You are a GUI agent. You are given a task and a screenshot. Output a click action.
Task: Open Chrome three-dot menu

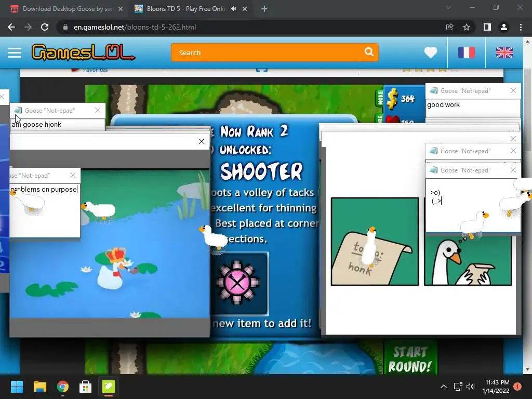pos(521,27)
